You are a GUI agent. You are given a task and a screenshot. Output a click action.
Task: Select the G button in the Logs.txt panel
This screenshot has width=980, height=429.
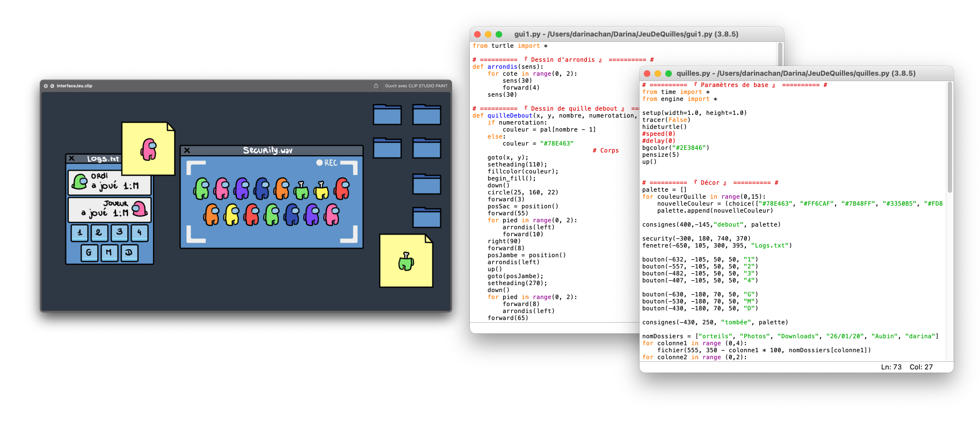pos(89,253)
